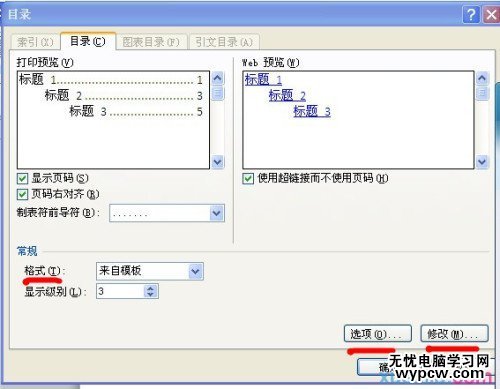Click the Web 预览 scrollbar thumb
500x389 pixels.
click(482, 94)
